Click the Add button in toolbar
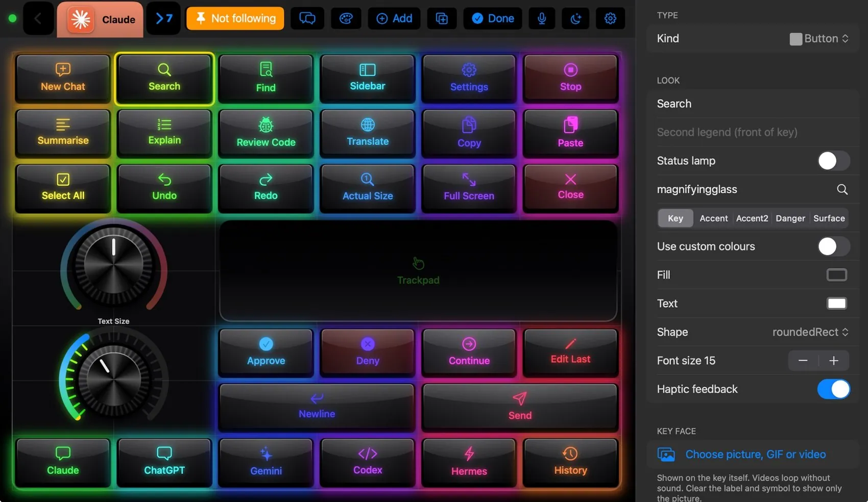This screenshot has height=502, width=868. pyautogui.click(x=394, y=18)
